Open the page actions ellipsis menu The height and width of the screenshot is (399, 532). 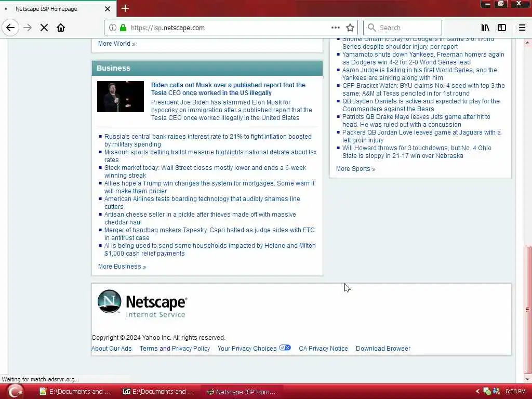click(335, 28)
